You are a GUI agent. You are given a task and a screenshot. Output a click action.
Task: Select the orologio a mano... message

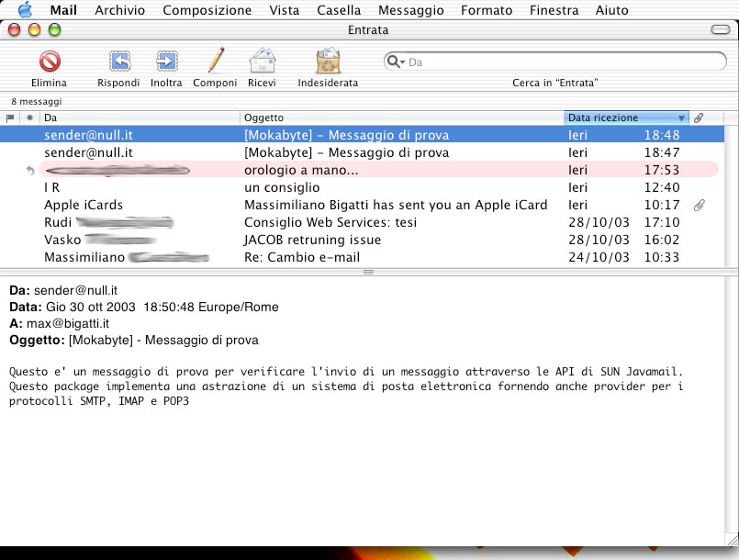pyautogui.click(x=362, y=170)
